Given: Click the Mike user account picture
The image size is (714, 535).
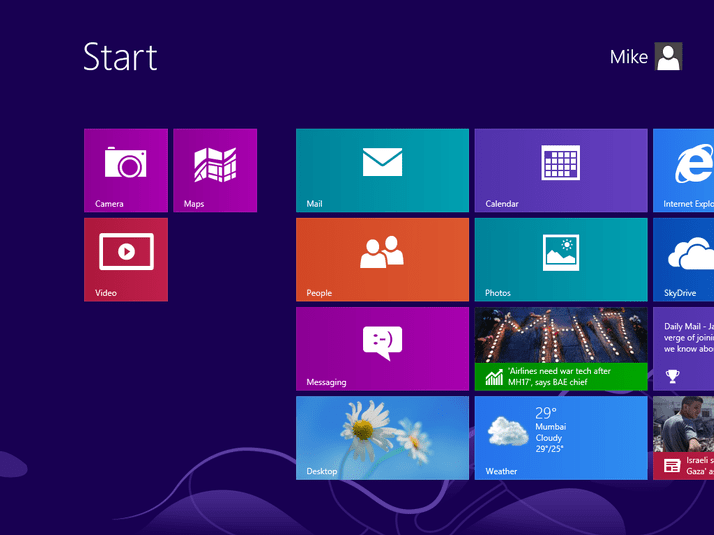Looking at the screenshot, I should [x=668, y=56].
